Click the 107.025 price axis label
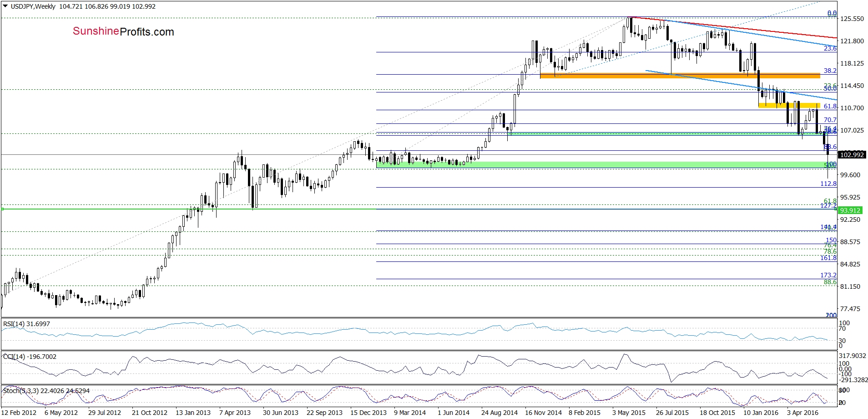Viewport: 868px width, 419px height. pos(852,130)
